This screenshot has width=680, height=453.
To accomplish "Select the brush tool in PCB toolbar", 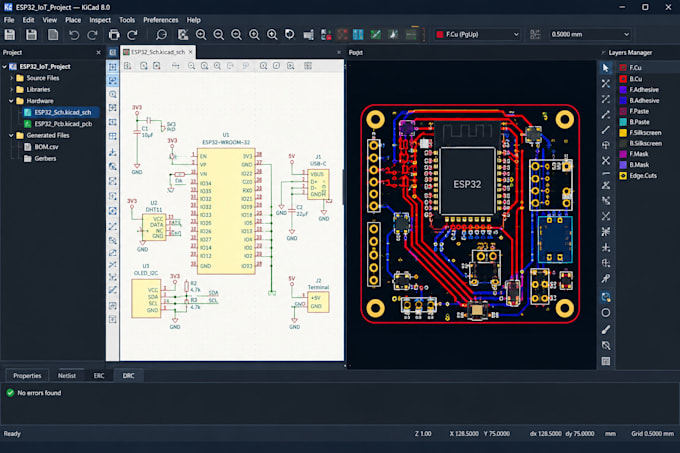I will [x=606, y=329].
